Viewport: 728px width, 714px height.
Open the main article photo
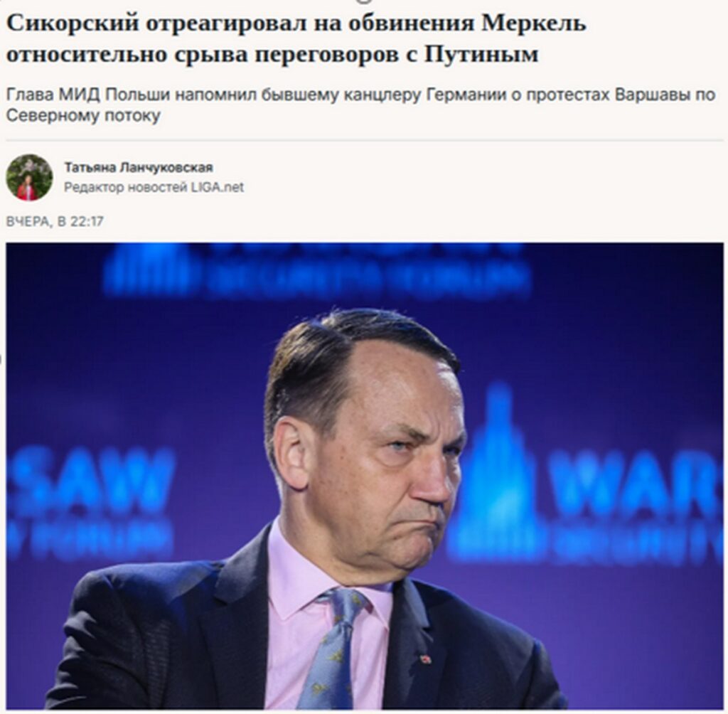point(365,476)
